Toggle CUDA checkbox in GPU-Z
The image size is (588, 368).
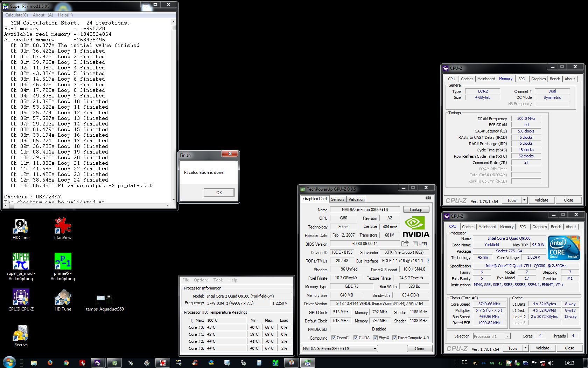coord(356,338)
